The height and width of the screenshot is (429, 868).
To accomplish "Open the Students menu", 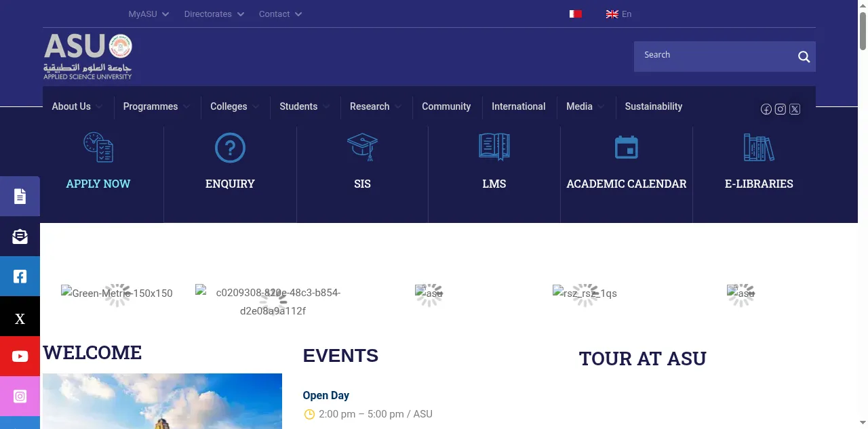I will coord(305,106).
